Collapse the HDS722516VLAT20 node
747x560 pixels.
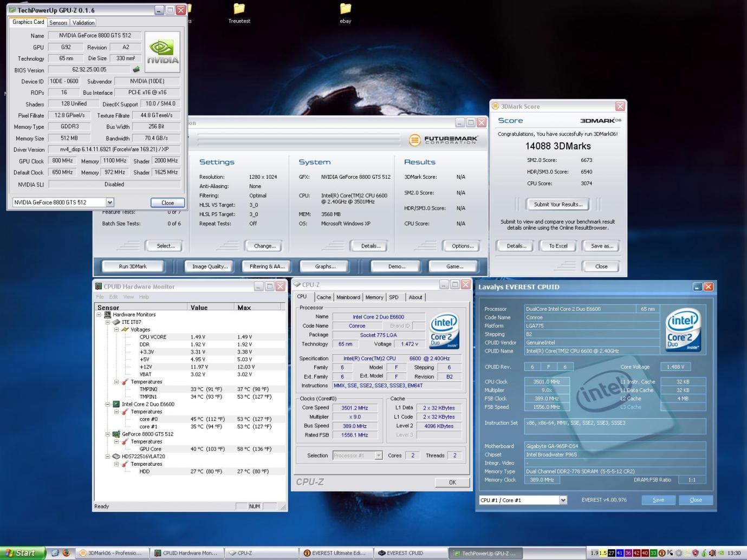[108, 457]
